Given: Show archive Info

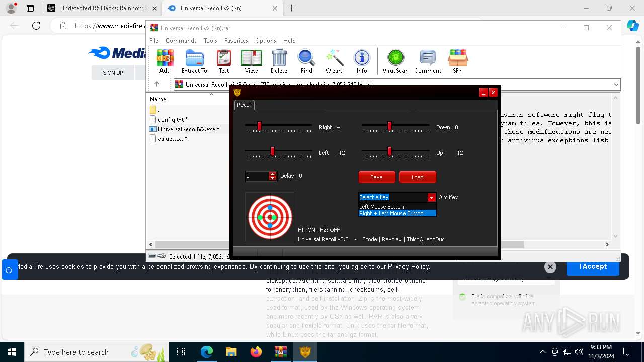Looking at the screenshot, I should point(362,61).
